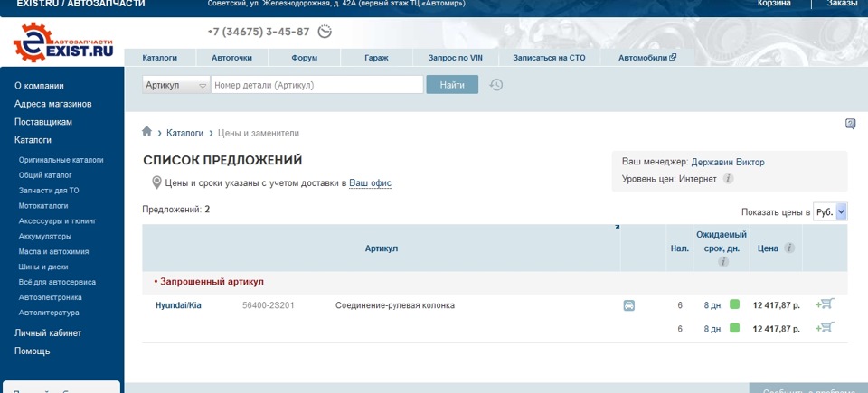Screen dimensions: 868x393
Task: Click the Артикул column header
Action: pyautogui.click(x=382, y=248)
